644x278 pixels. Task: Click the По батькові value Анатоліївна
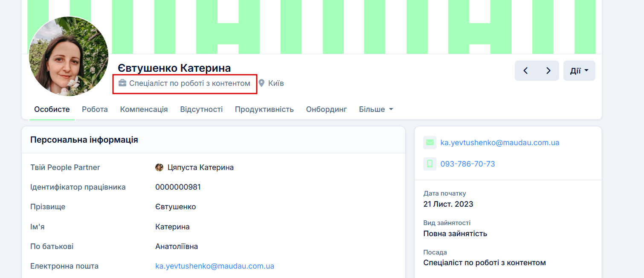coord(177,246)
